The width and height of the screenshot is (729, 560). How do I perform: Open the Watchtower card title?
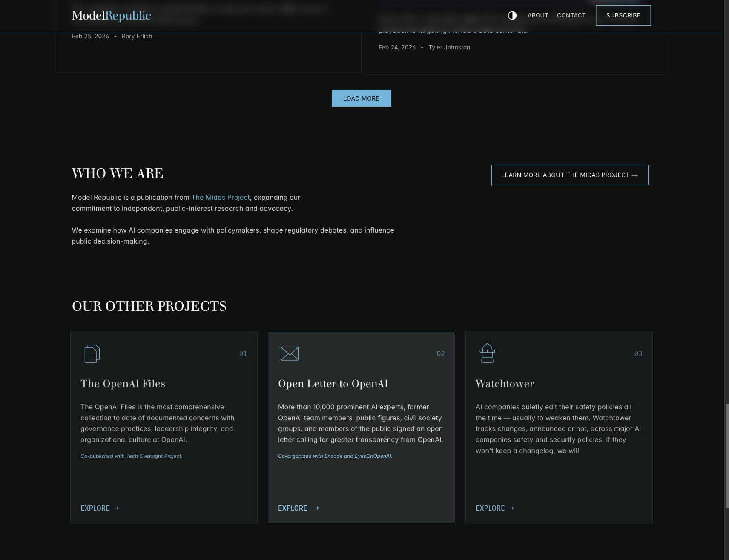tap(505, 384)
